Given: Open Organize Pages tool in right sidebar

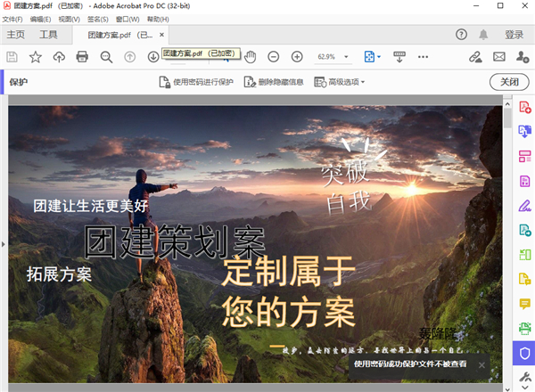Looking at the screenshot, I should coord(525,156).
